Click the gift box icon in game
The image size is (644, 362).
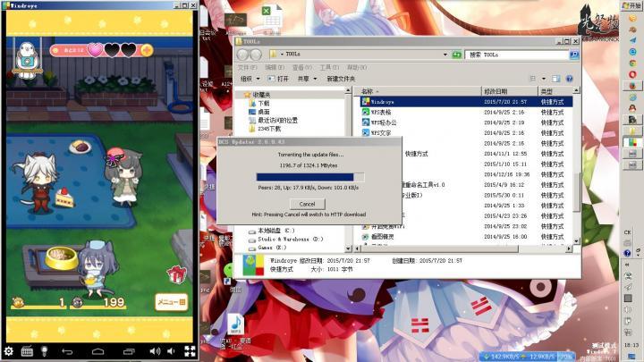point(175,276)
